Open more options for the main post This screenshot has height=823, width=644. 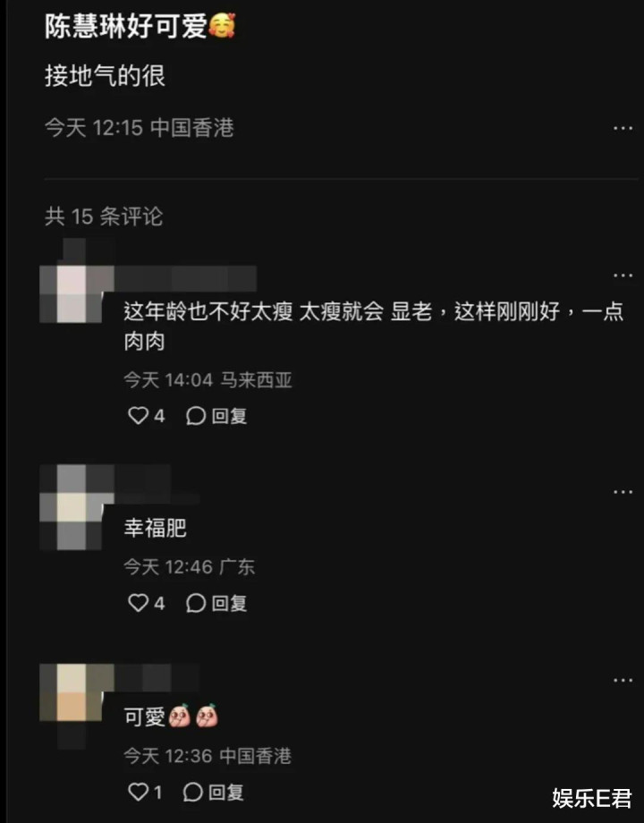623,128
